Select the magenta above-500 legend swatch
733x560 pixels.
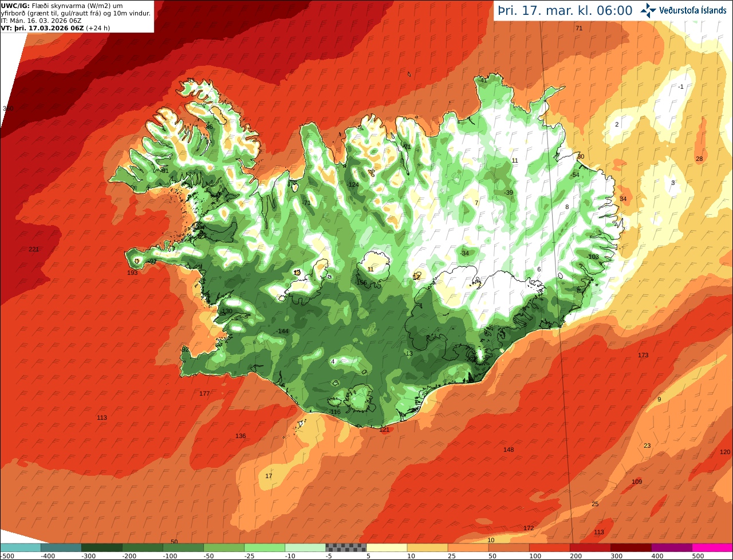click(712, 547)
